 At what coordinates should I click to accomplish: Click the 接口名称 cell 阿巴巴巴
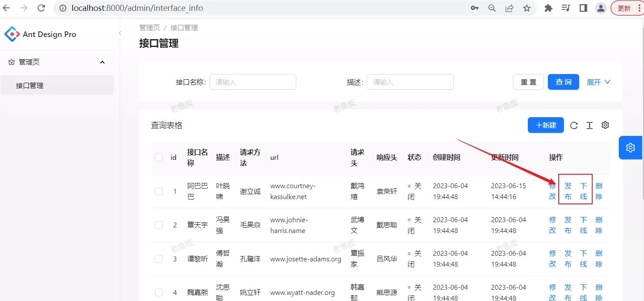pos(198,191)
